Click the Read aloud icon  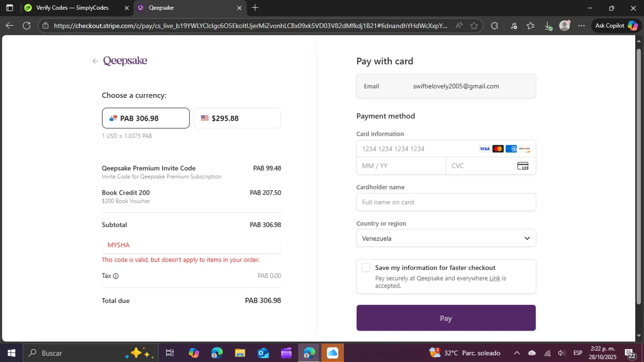pyautogui.click(x=459, y=26)
